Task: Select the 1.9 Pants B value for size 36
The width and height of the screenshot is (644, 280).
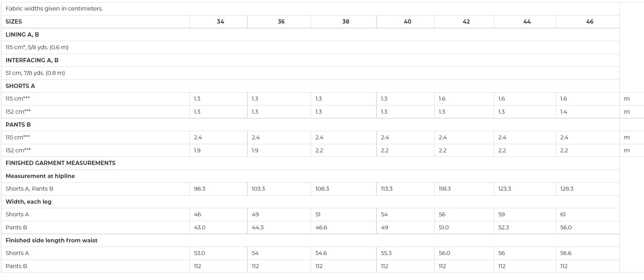Action: tap(255, 150)
